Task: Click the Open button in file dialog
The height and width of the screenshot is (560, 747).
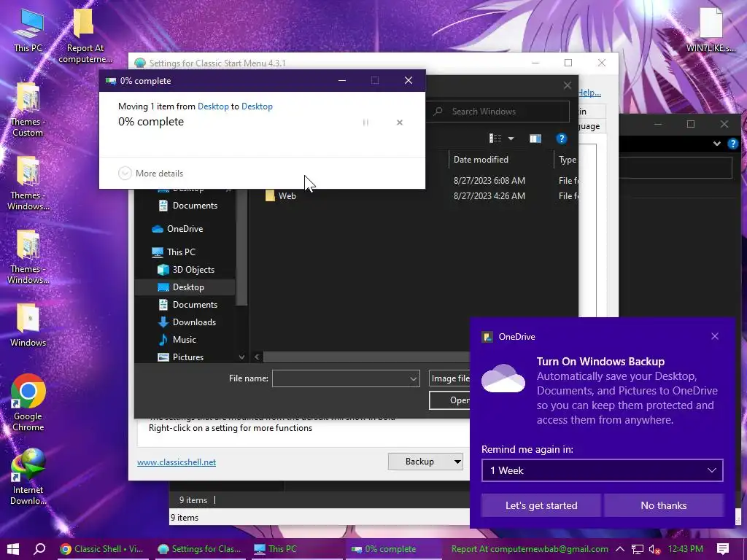Action: click(x=449, y=400)
